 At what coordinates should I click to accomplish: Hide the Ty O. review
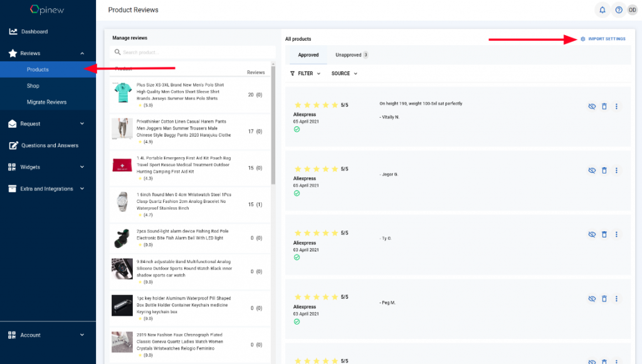592,234
